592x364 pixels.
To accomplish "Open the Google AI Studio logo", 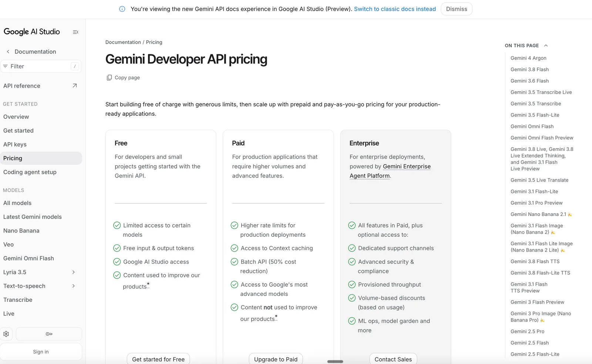I will 32,32.
